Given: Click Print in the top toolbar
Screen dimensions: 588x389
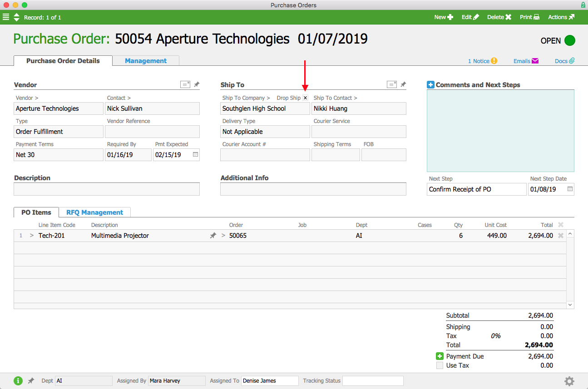Looking at the screenshot, I should 529,17.
